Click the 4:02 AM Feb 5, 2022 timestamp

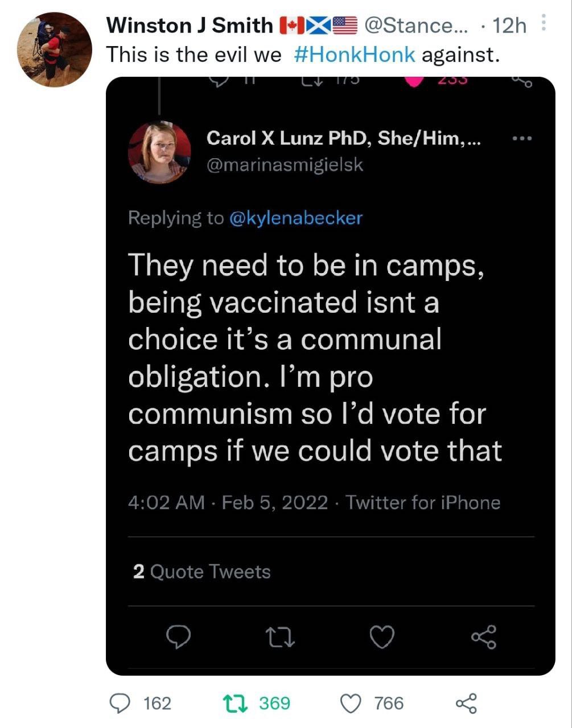[228, 502]
